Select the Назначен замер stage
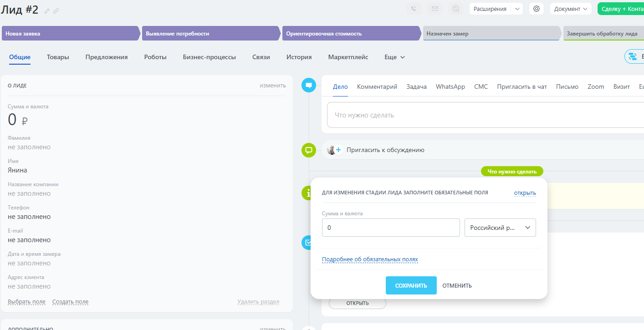 click(x=492, y=33)
